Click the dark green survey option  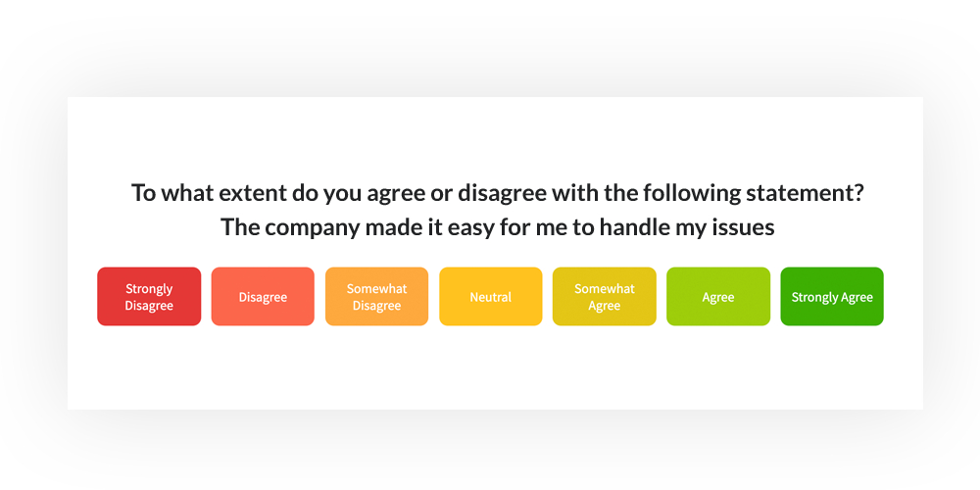[x=832, y=296]
